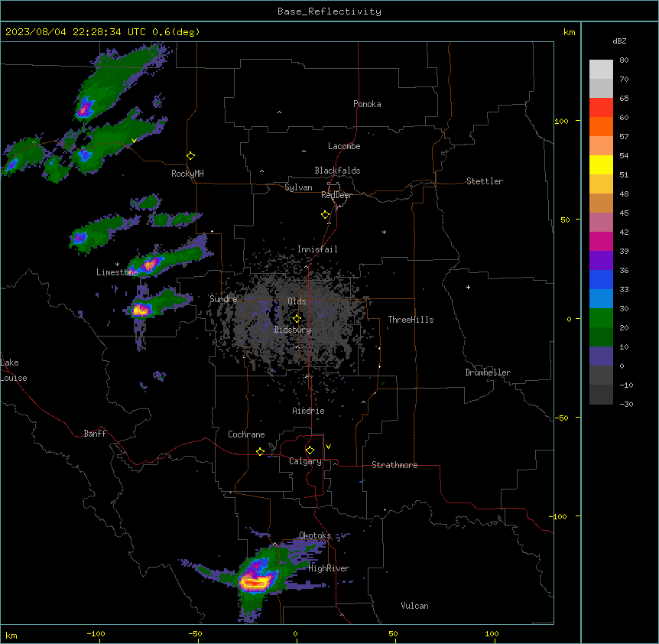The width and height of the screenshot is (659, 644).
Task: Click the Okotoks city label
Action: (x=315, y=535)
